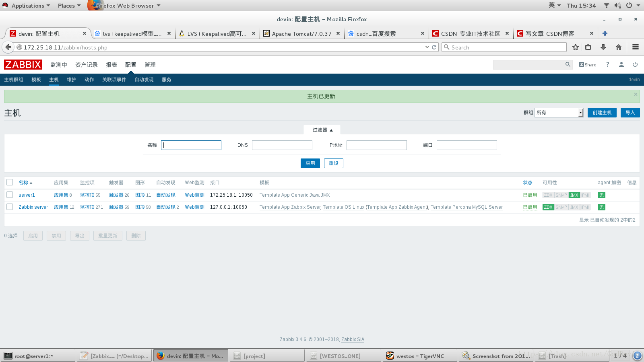Open the Actions (动作) submenu
Screen dimensions: 644x362
89,80
